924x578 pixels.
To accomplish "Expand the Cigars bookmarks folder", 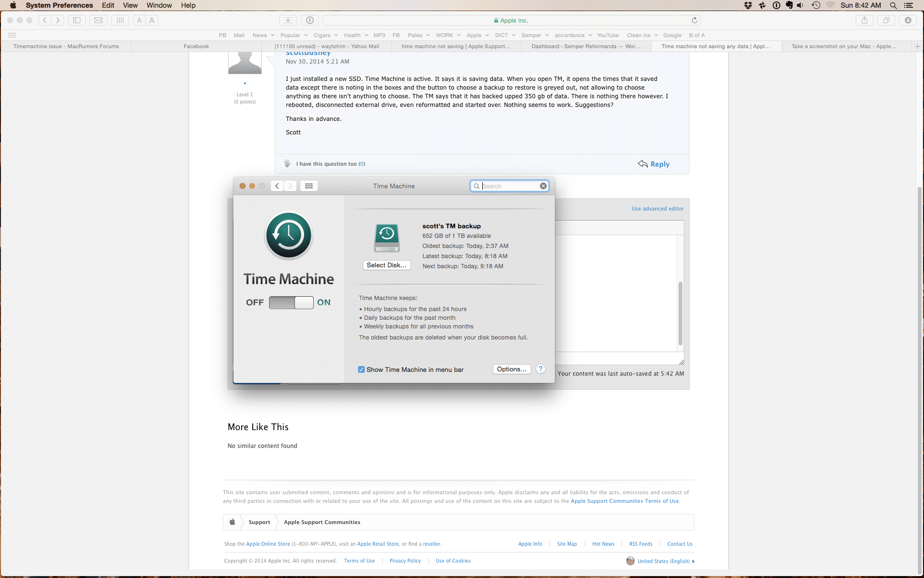I will pos(326,35).
